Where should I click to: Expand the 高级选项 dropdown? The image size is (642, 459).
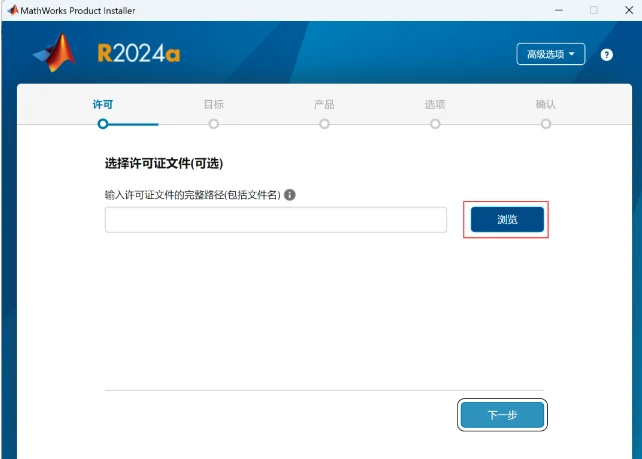coord(551,54)
